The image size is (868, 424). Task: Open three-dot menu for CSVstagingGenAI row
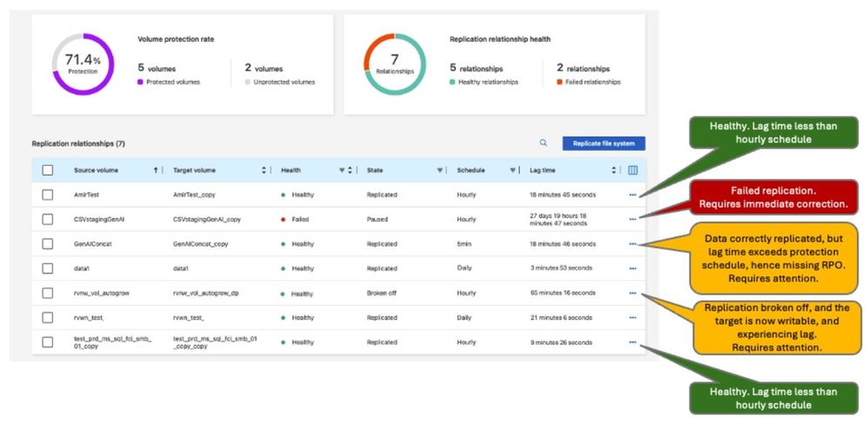coord(632,220)
